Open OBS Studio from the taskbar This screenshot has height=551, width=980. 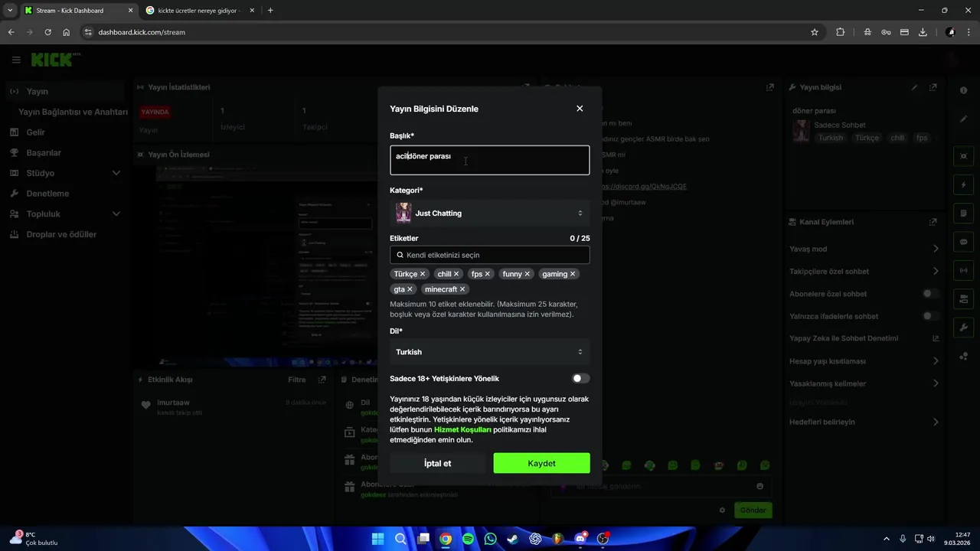603,539
